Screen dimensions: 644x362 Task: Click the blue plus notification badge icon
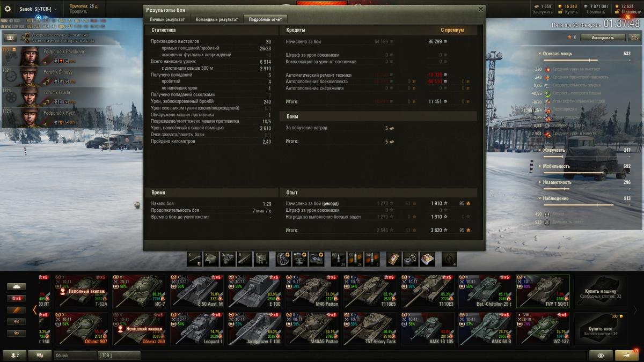[39, 17]
